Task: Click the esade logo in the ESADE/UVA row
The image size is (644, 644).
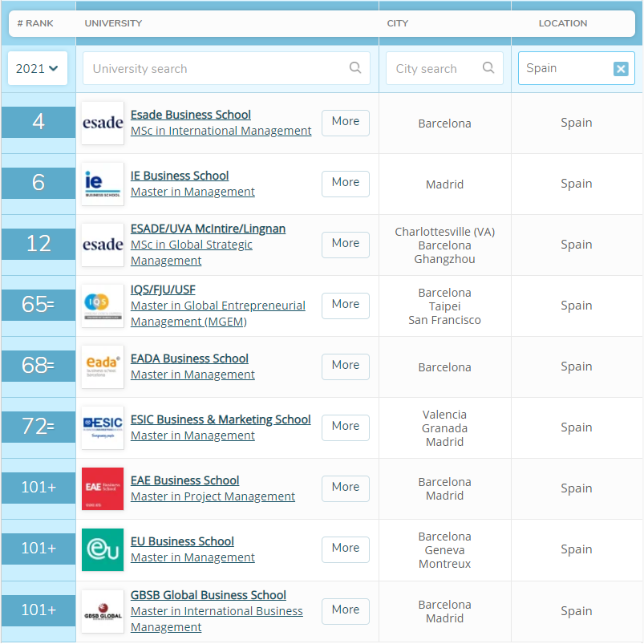Action: coord(103,245)
